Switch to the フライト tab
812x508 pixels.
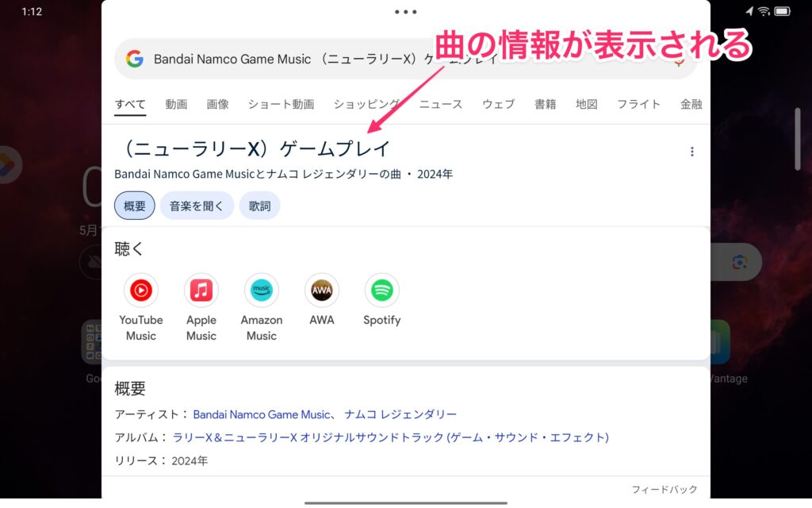pyautogui.click(x=638, y=104)
